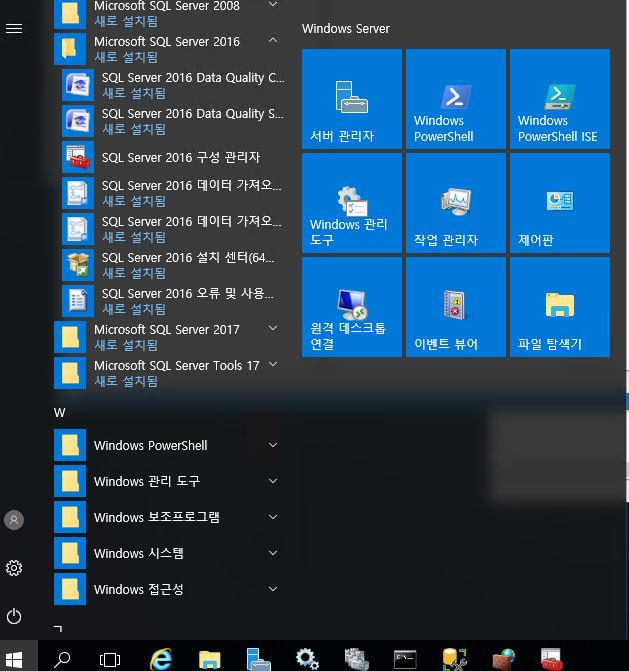Screen dimensions: 629x671
Task: Launch the Windows PowerShell tile
Action: pyautogui.click(x=456, y=99)
